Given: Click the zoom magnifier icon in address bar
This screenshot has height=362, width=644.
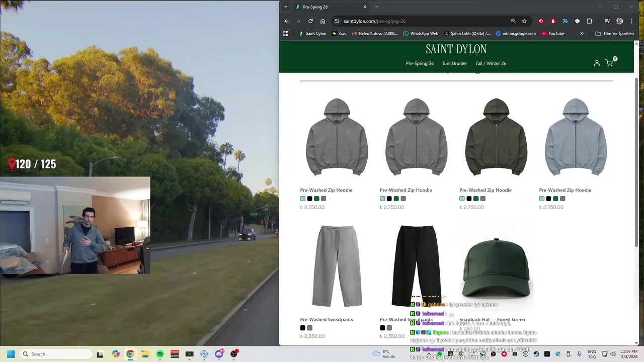Looking at the screenshot, I should pyautogui.click(x=513, y=21).
